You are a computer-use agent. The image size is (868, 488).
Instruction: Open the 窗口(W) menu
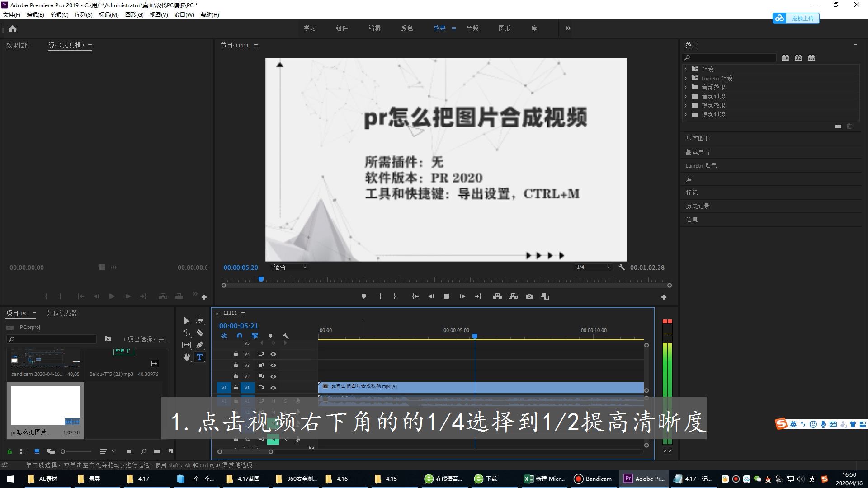coord(184,14)
